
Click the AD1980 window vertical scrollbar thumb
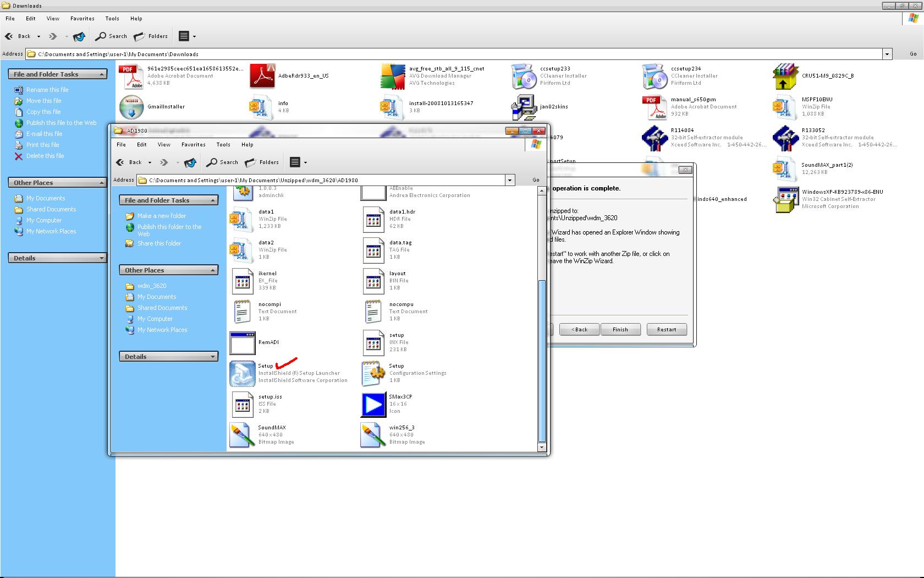[542, 361]
